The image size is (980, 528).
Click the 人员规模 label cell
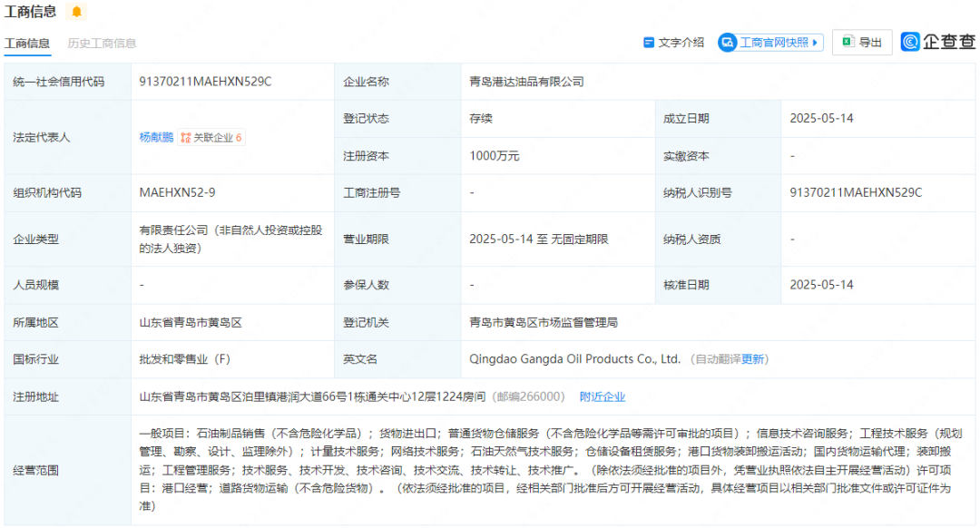click(x=67, y=285)
